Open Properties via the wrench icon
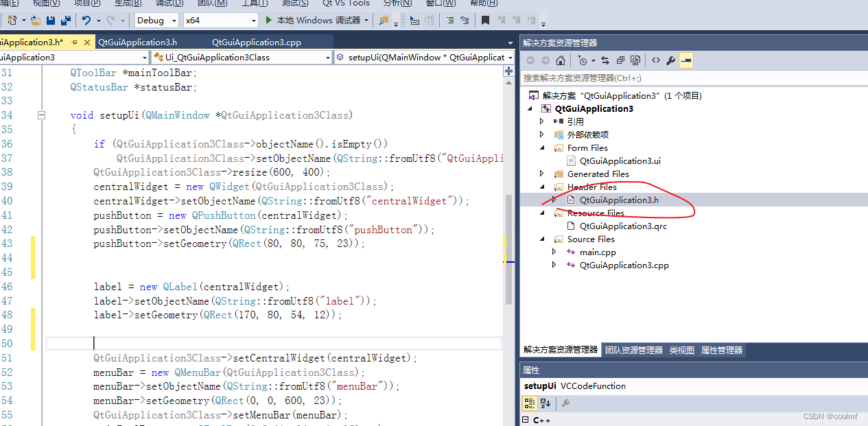Image resolution: width=868 pixels, height=426 pixels. point(671,60)
